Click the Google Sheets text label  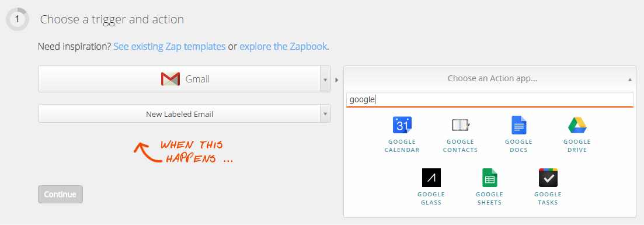click(489, 198)
